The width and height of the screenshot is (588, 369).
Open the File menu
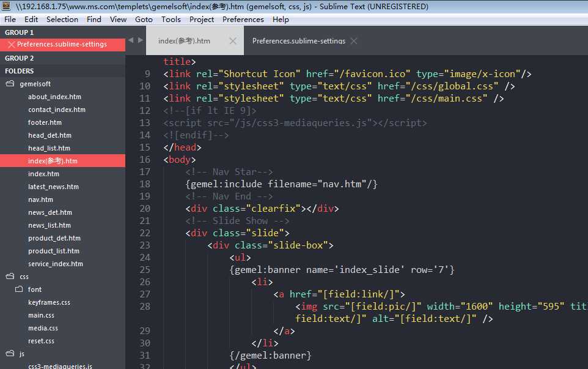tap(10, 19)
